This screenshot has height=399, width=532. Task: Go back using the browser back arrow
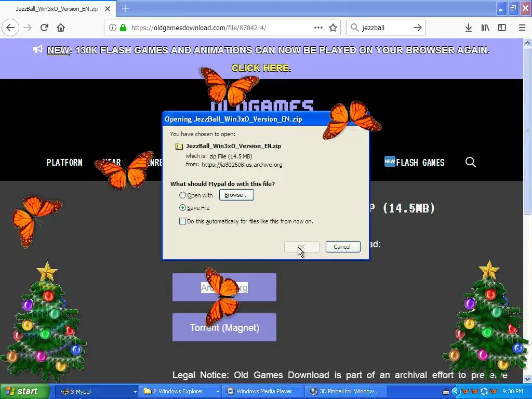coord(10,28)
